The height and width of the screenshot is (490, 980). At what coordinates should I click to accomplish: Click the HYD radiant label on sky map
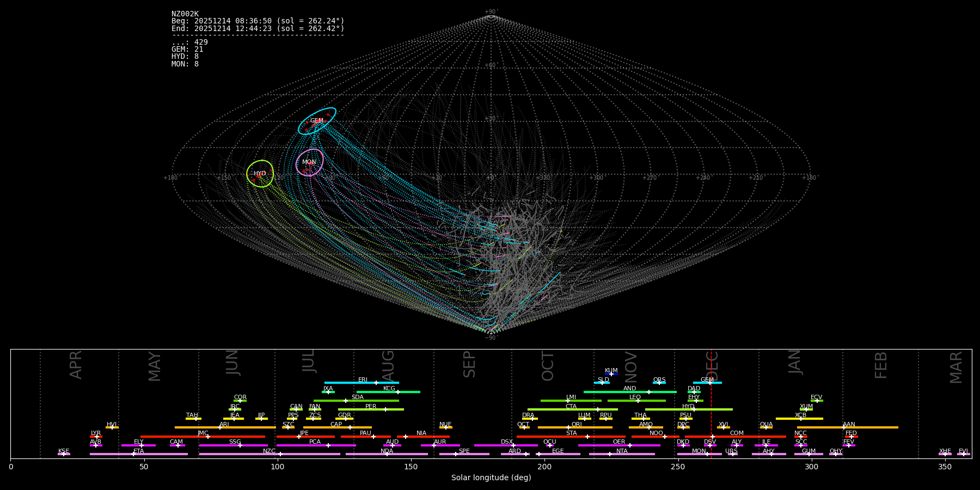point(260,174)
